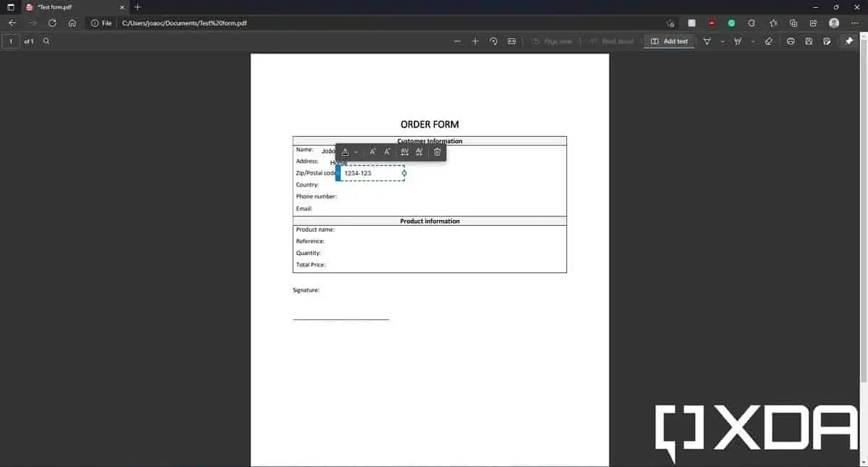Click the Print icon in PDF toolbar
868x467 pixels.
click(791, 41)
